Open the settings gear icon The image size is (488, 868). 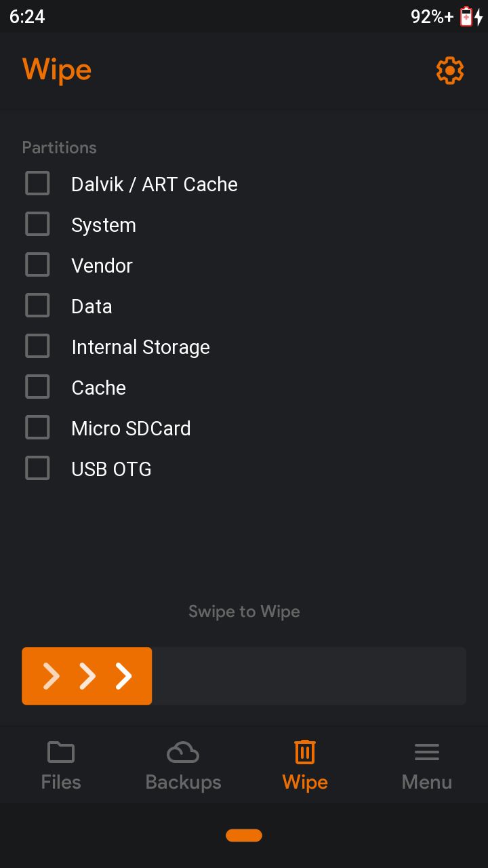450,71
